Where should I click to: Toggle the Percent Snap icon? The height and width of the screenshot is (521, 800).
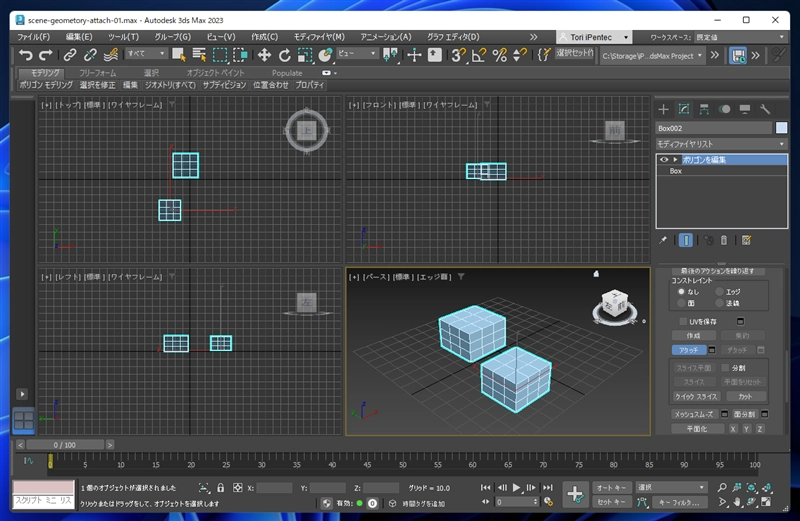[499, 55]
